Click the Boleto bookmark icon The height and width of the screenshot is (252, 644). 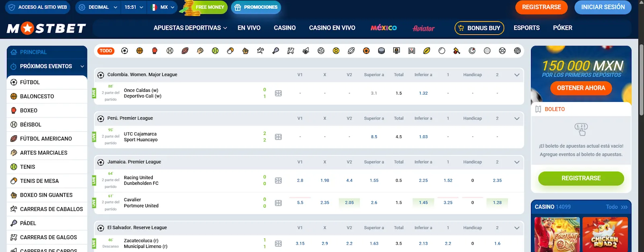tap(538, 109)
